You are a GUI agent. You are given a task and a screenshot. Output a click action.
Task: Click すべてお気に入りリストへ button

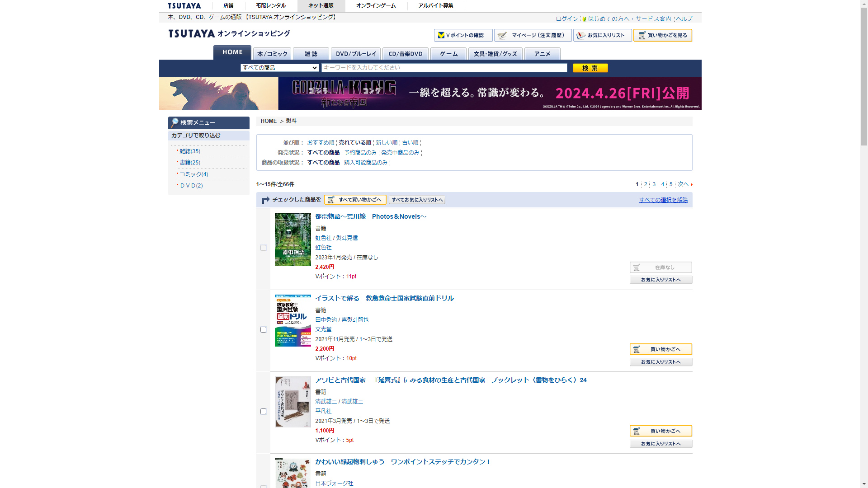tap(417, 200)
